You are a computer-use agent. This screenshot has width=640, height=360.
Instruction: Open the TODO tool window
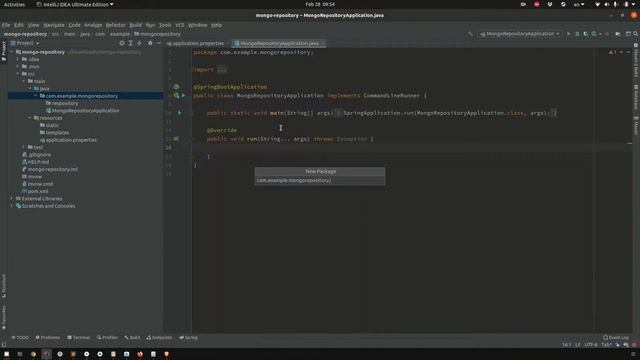(x=20, y=338)
